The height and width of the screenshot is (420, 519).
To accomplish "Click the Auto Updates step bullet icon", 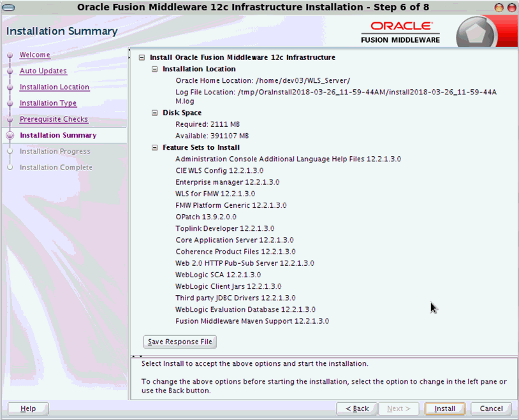I will pyautogui.click(x=10, y=71).
